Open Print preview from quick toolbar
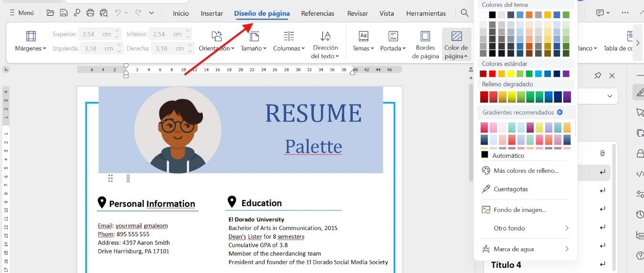 coord(104,13)
